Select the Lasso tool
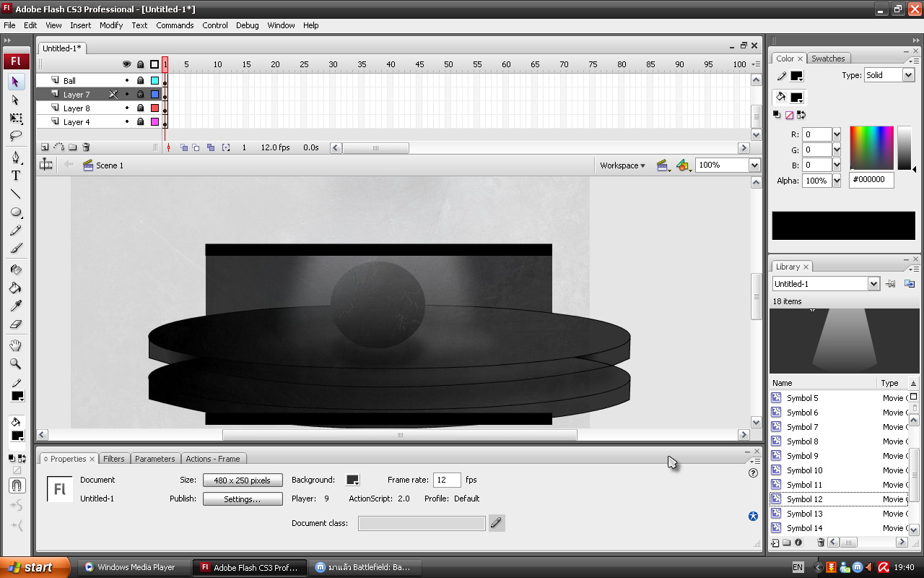924x578 pixels. pyautogui.click(x=16, y=136)
